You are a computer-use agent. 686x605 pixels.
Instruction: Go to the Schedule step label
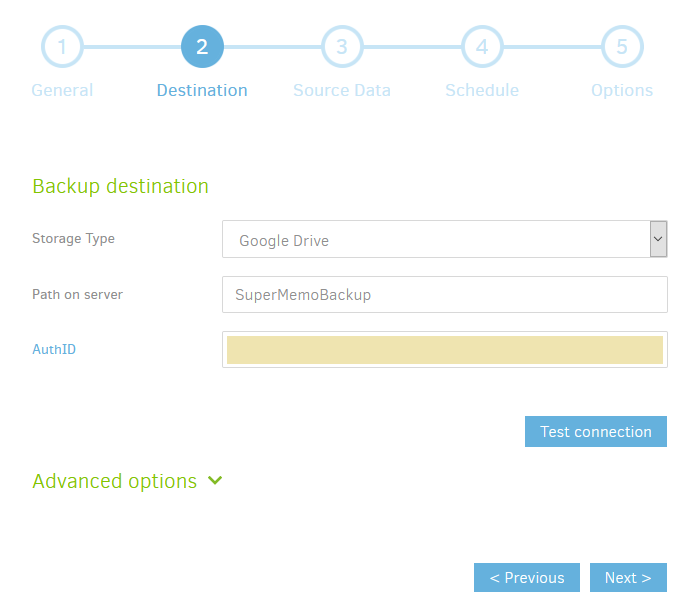coord(482,90)
